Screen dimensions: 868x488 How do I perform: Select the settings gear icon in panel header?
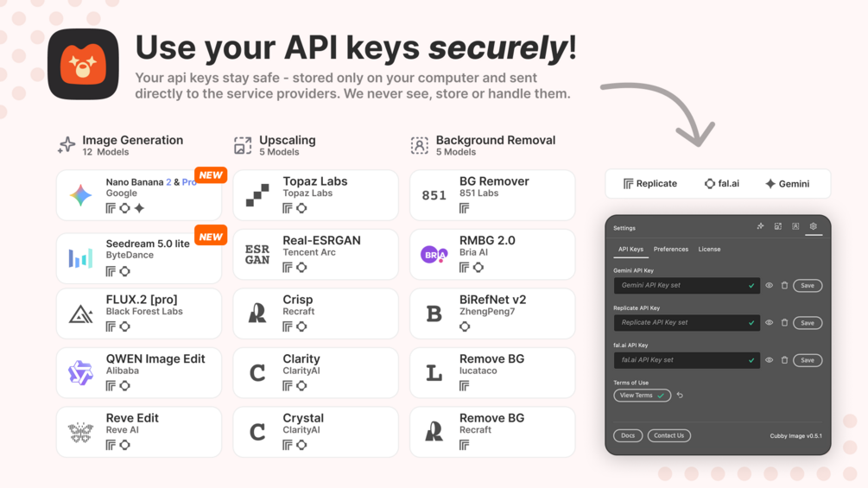(x=814, y=226)
